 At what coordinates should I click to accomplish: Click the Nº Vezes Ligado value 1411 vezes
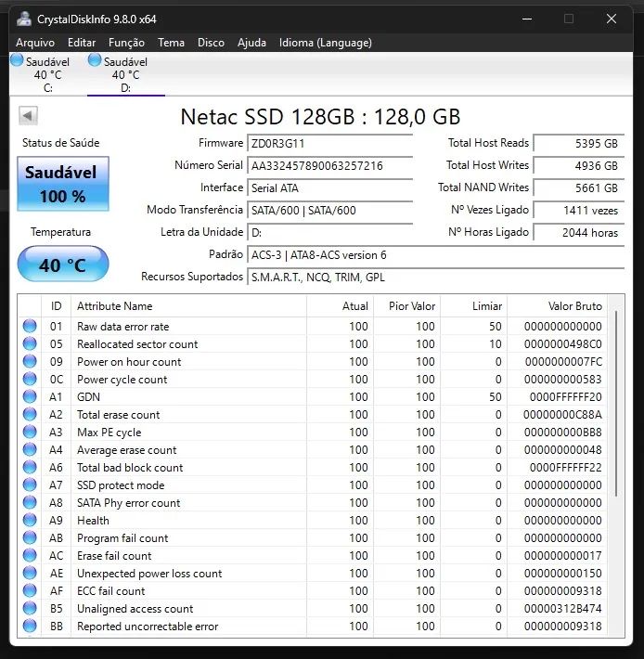point(579,210)
